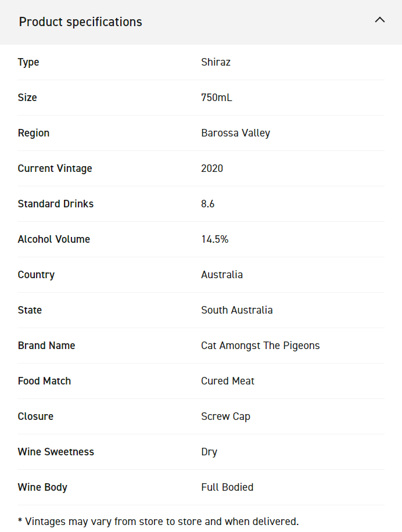Screen dimensions: 402x532
Task: Click the Current Vintage label
Action: click(x=55, y=168)
